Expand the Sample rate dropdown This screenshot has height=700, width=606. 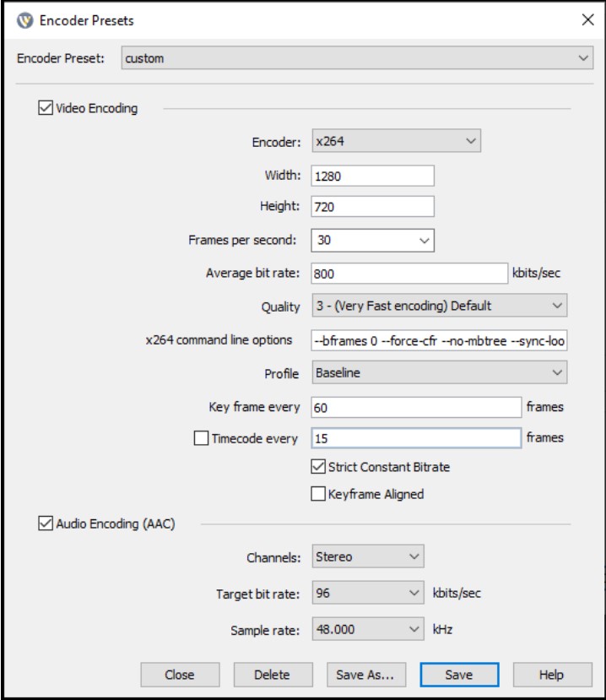click(367, 630)
